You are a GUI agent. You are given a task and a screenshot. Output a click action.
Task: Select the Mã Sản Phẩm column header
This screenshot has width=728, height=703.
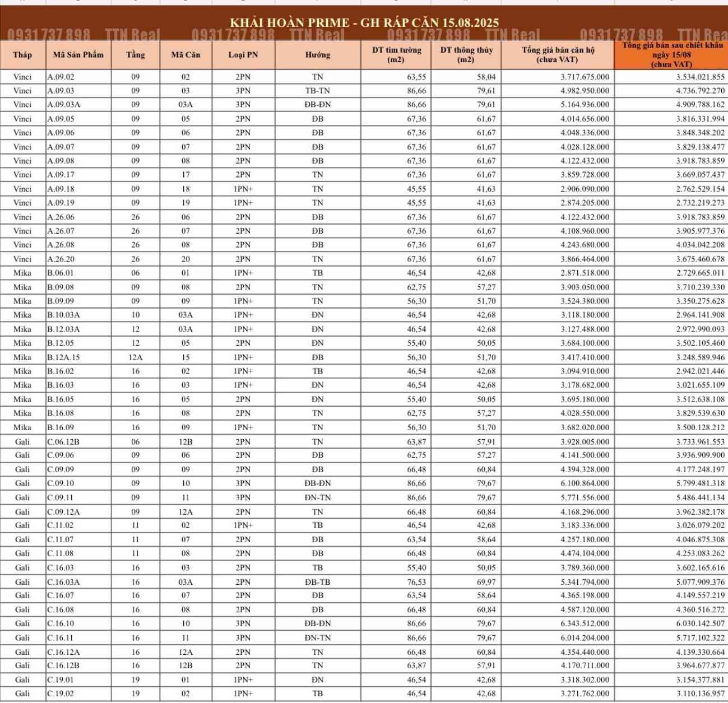78,55
